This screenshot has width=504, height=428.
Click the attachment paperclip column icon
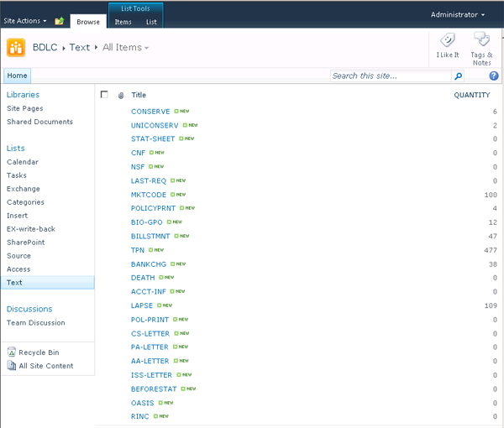click(120, 95)
